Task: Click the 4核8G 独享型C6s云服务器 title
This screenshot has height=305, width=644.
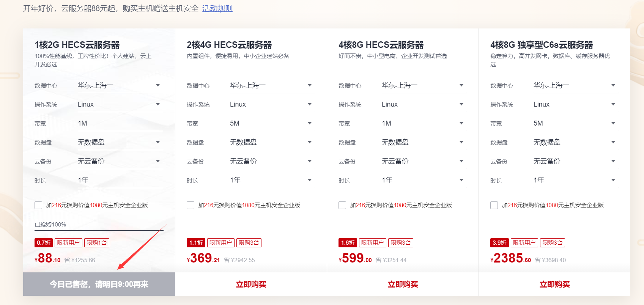Action: (x=542, y=45)
